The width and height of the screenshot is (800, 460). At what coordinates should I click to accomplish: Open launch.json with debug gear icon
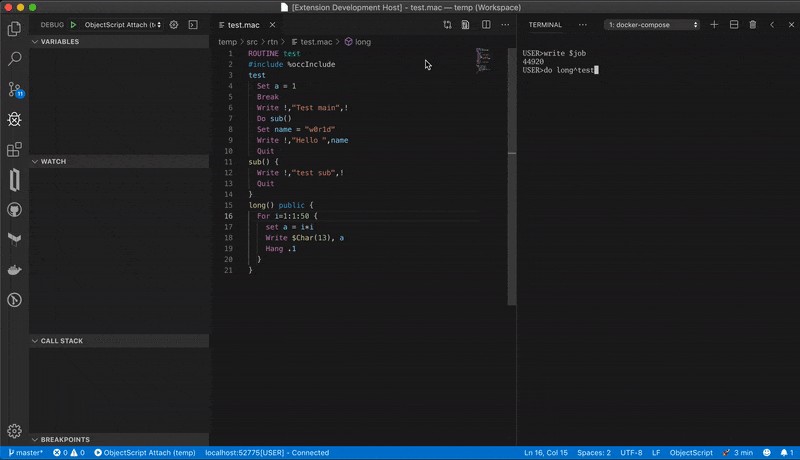click(x=174, y=24)
